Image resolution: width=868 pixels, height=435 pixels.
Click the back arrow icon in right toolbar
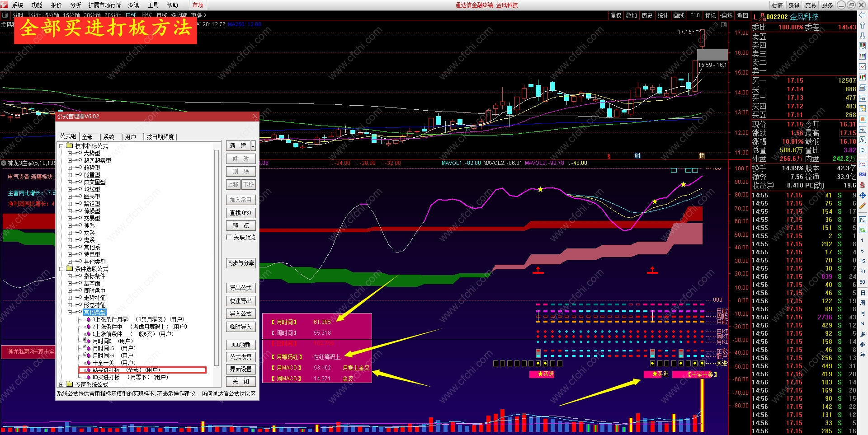coord(862,15)
